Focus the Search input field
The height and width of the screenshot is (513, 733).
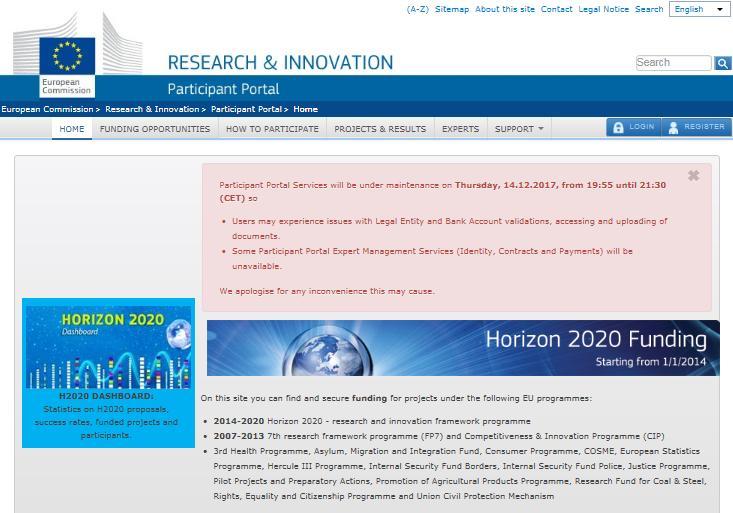(673, 63)
